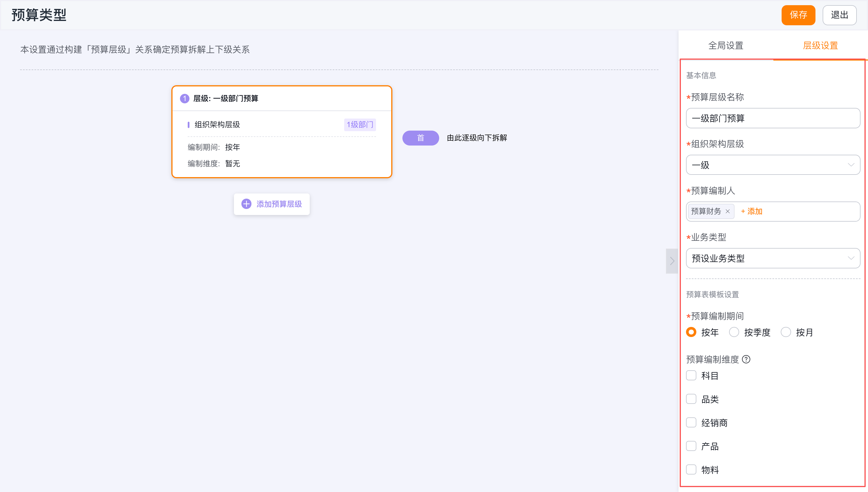Image resolution: width=868 pixels, height=492 pixels.
Task: Click the 由此逐级向下拆解 text
Action: pyautogui.click(x=477, y=138)
